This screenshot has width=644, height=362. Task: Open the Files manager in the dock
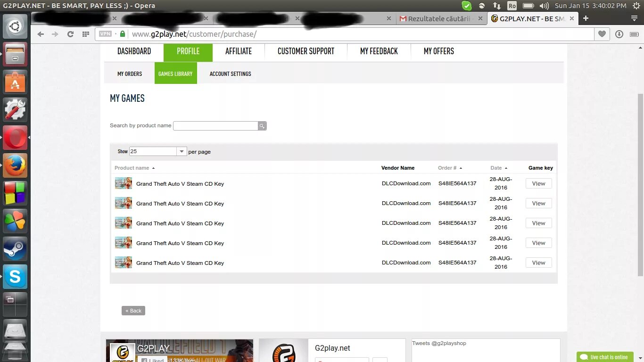click(x=15, y=54)
